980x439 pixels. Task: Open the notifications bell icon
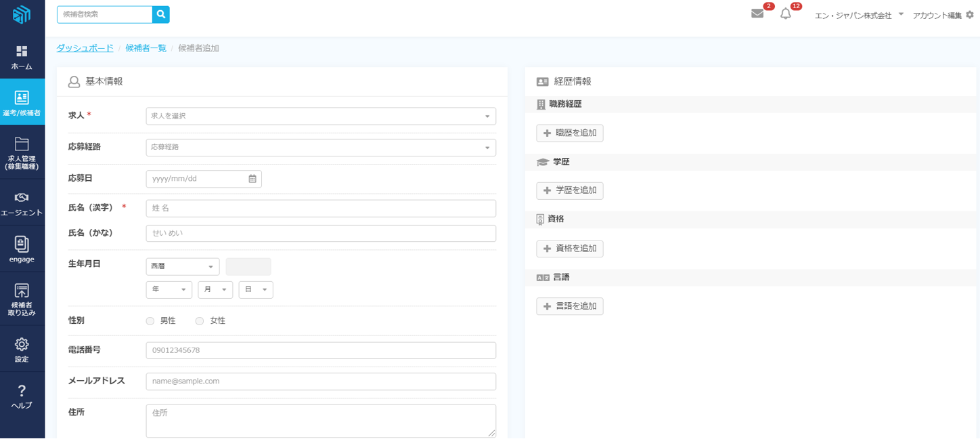(x=786, y=14)
